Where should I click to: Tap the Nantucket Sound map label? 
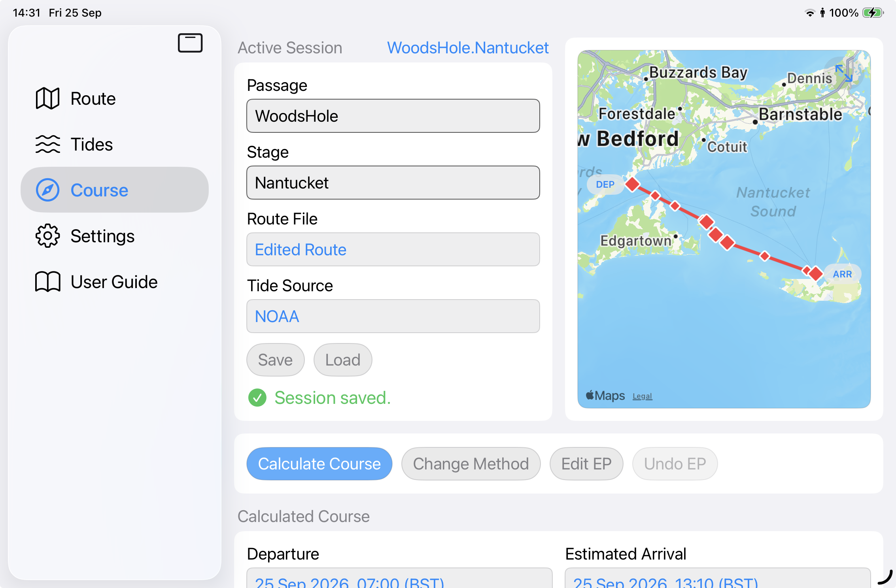(x=773, y=202)
